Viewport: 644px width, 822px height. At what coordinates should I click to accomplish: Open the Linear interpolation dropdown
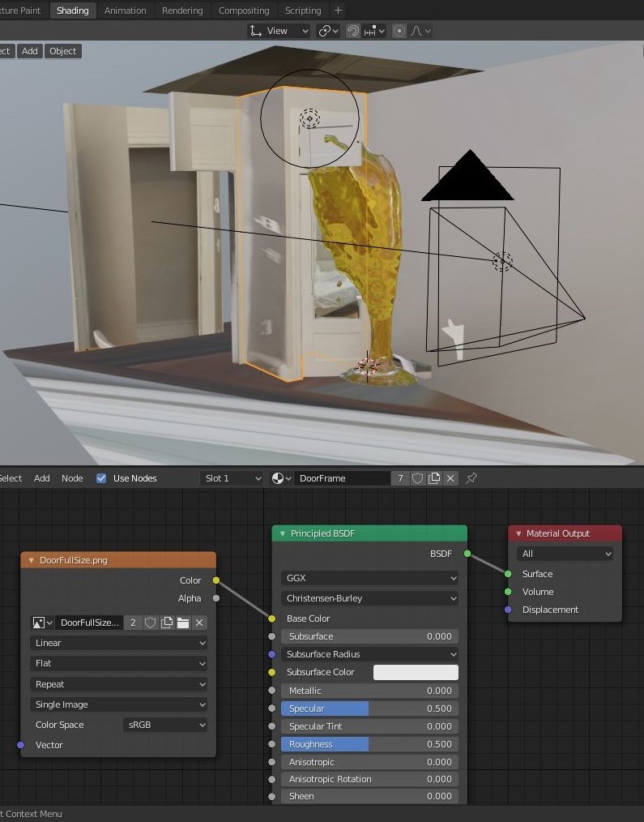tap(118, 643)
